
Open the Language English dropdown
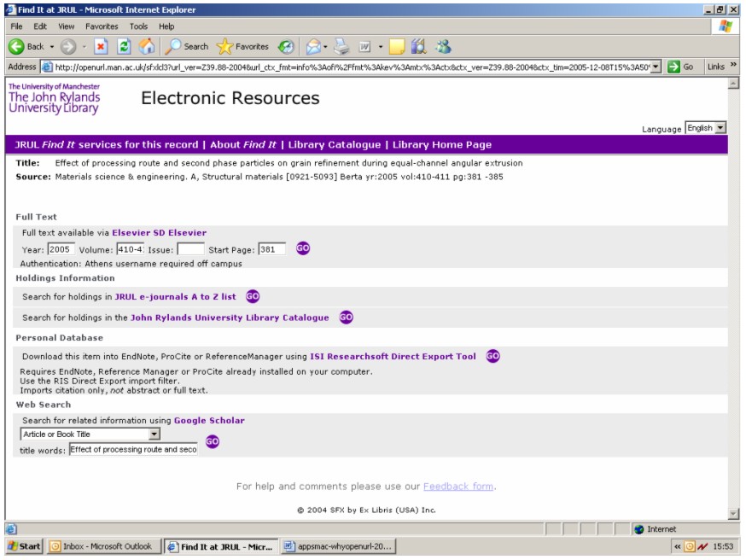pyautogui.click(x=706, y=128)
